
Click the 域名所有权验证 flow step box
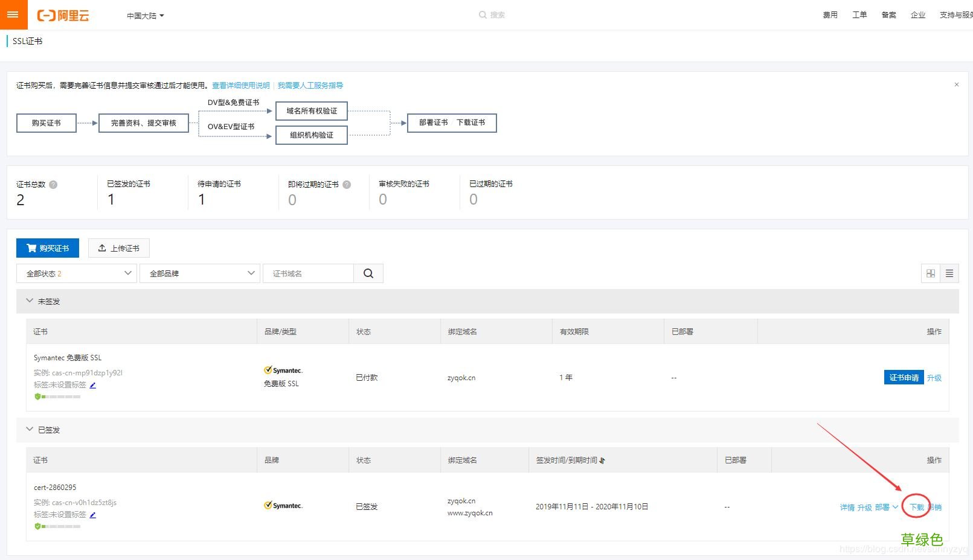312,111
